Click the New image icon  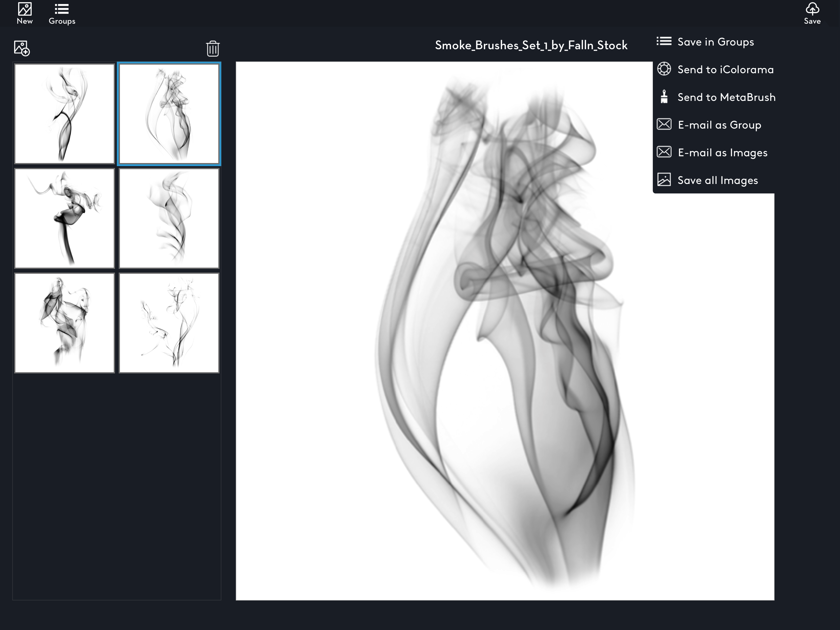pos(25,9)
